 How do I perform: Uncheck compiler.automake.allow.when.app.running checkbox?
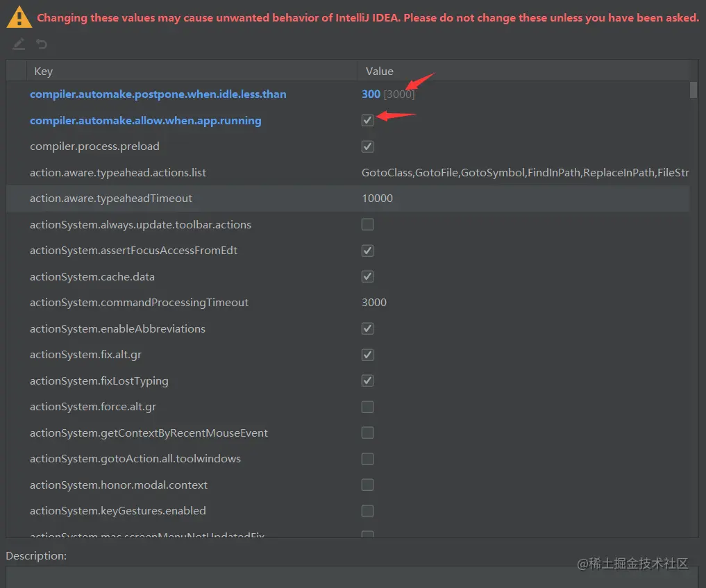pos(368,120)
